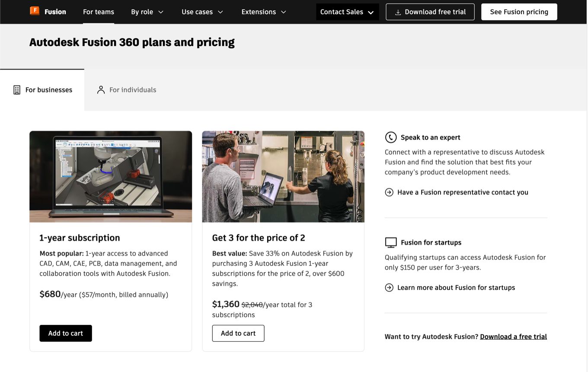The height and width of the screenshot is (372, 588).
Task: Switch to the For individuals tab
Action: coord(126,90)
